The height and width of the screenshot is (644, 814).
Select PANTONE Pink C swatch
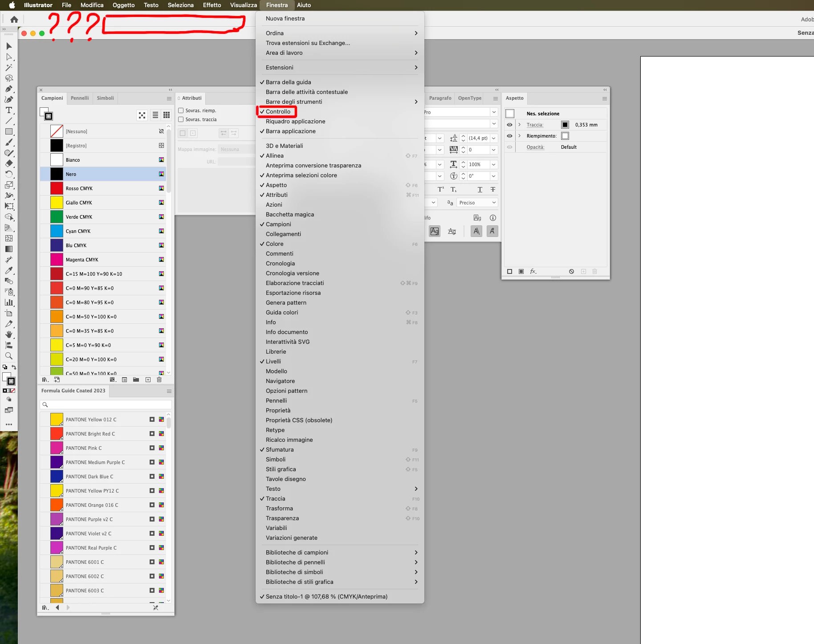(x=103, y=448)
